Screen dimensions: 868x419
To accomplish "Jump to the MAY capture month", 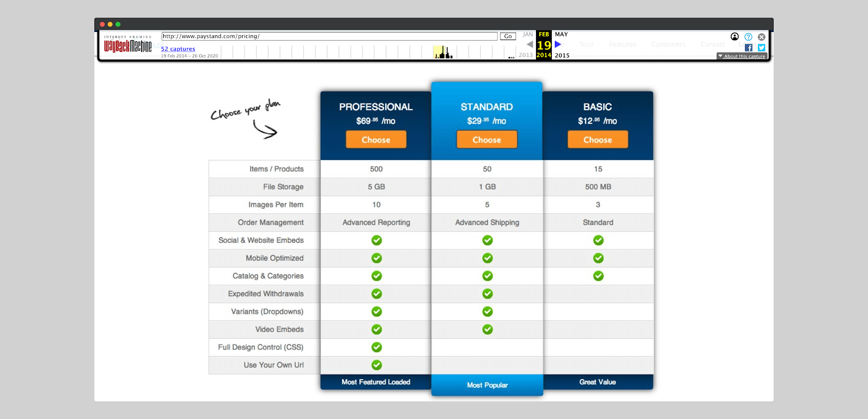I will tap(561, 34).
